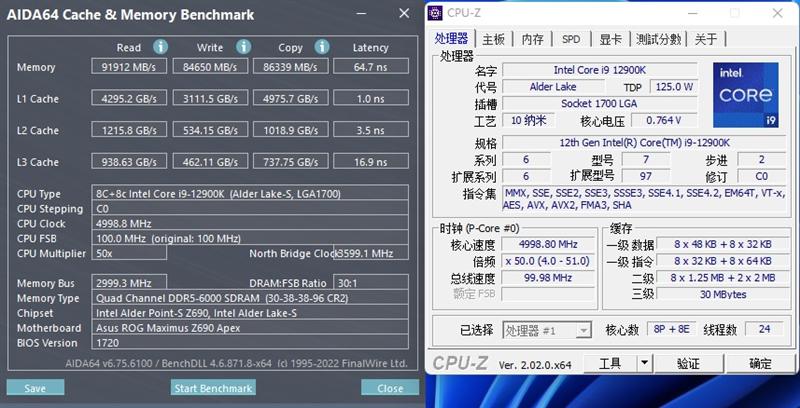Open the 工具 dropdown arrow in CPU-Z

pos(644,363)
